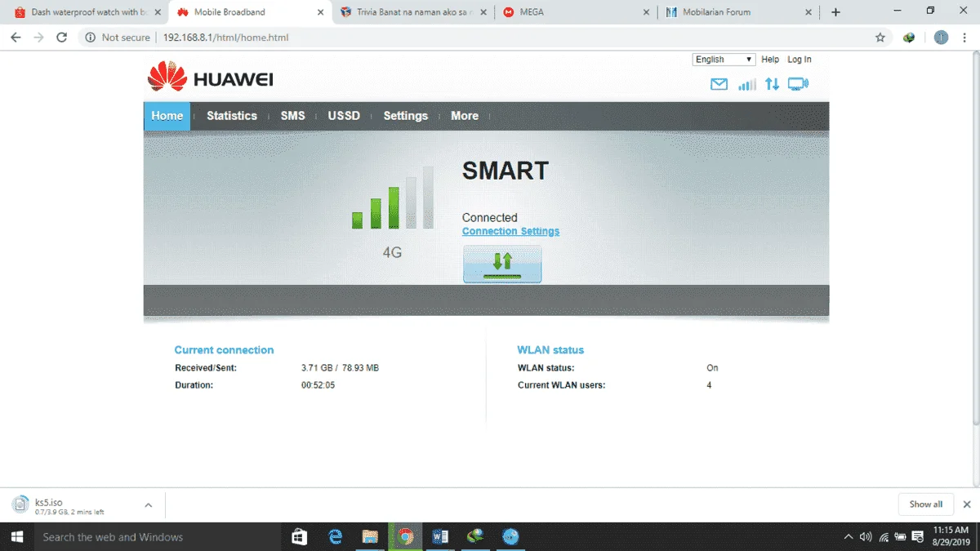Screen dimensions: 980x551
Task: Select the Home menu tab
Action: [x=167, y=116]
